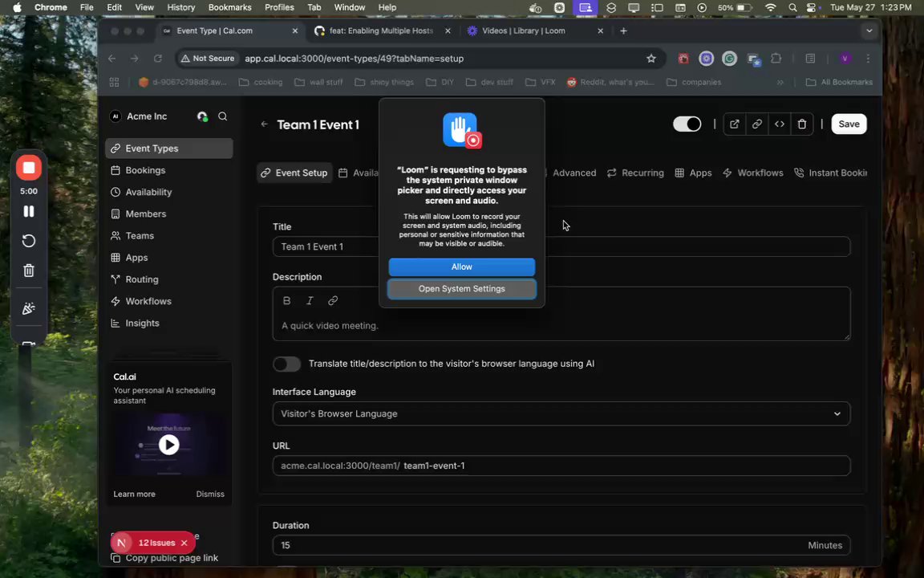Apply italic formatting in Description editor

click(310, 301)
